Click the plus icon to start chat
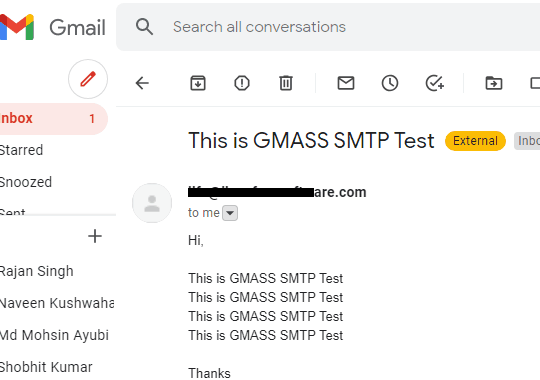Screen dimensions: 540x380 coord(95,236)
